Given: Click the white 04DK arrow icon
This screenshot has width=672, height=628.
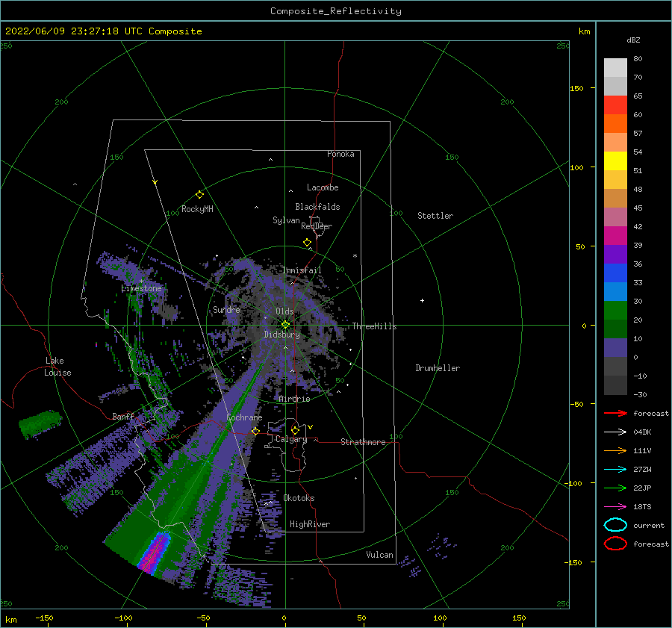Looking at the screenshot, I should point(615,432).
